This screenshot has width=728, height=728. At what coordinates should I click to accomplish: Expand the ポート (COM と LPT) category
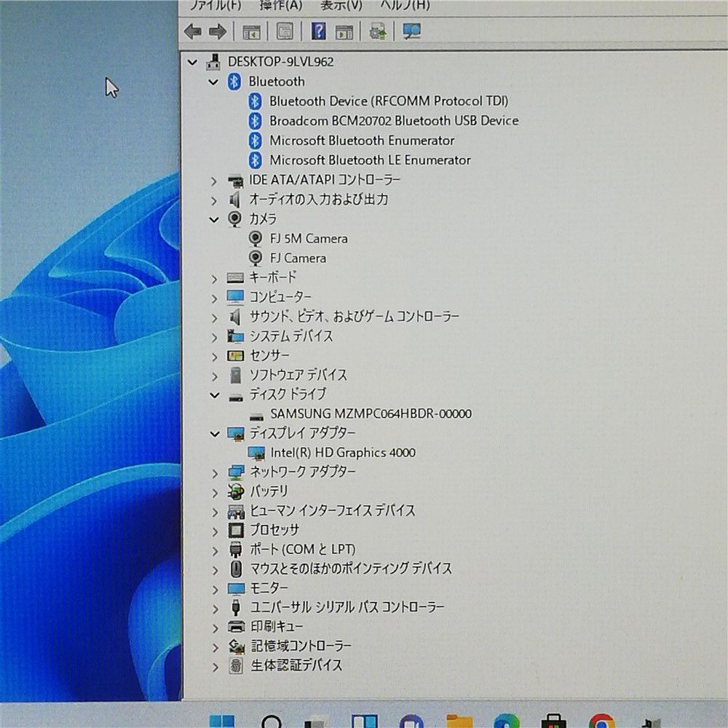[x=215, y=551]
